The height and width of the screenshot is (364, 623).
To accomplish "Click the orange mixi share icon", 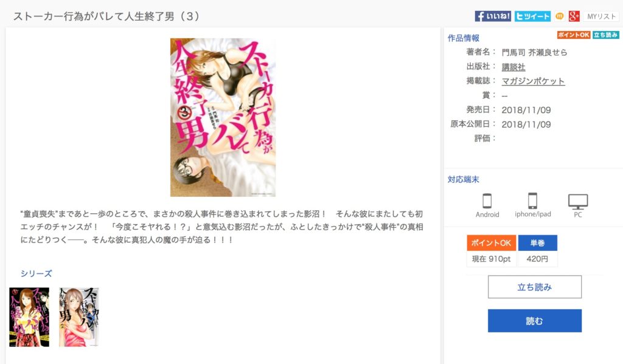I will [x=560, y=16].
